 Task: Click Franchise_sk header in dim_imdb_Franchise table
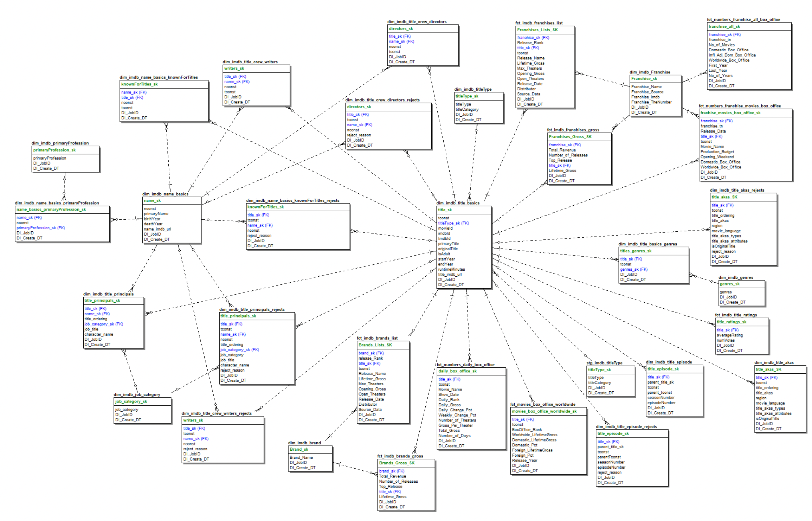[644, 79]
